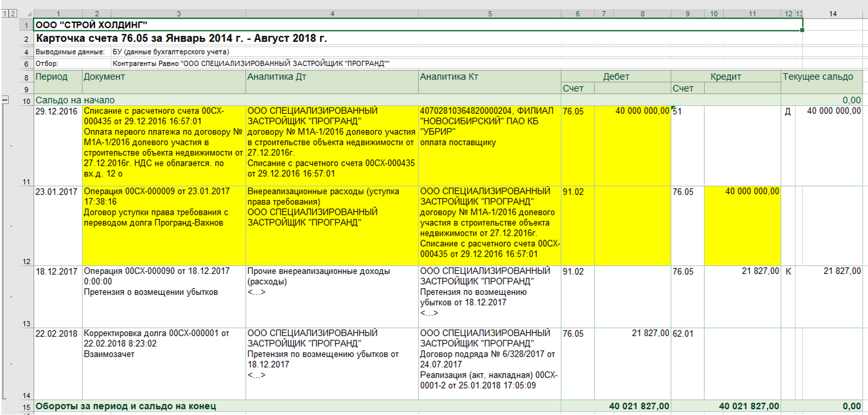The image size is (868, 415).
Task: Select row header 12
Action: (26, 226)
